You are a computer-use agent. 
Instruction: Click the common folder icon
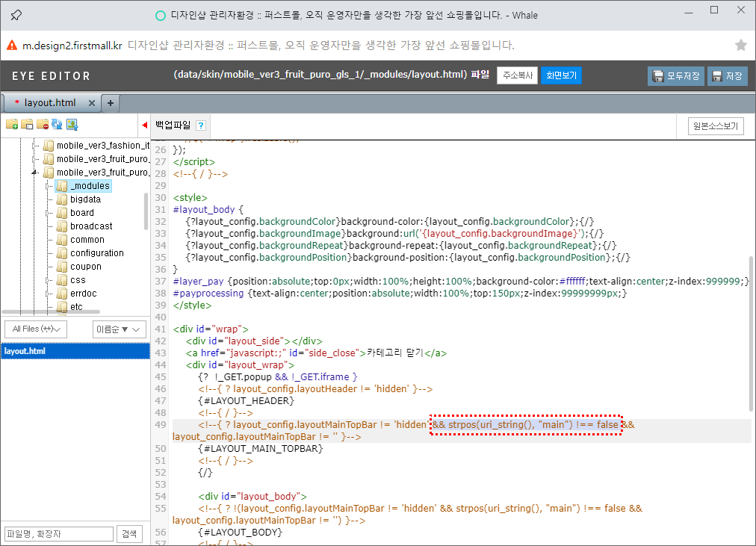click(x=62, y=240)
